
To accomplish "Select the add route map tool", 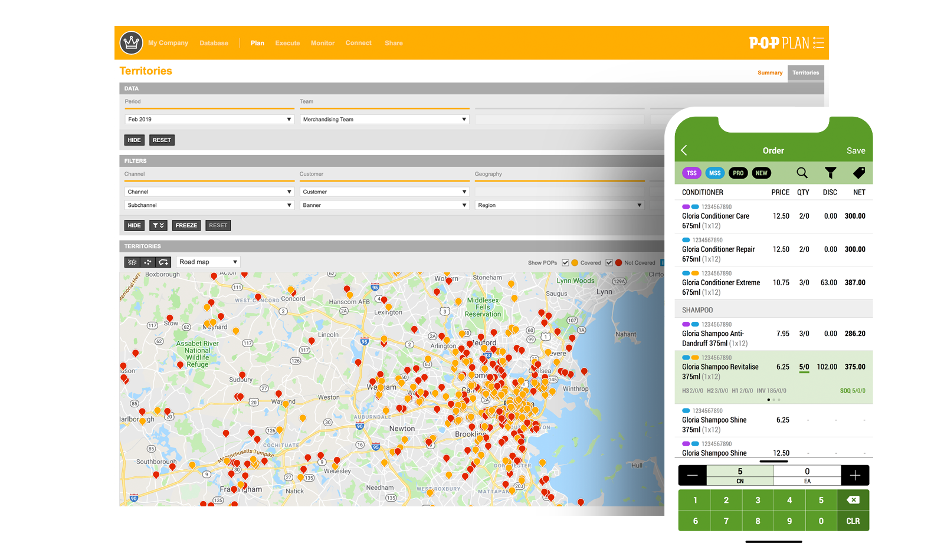I will click(x=163, y=262).
